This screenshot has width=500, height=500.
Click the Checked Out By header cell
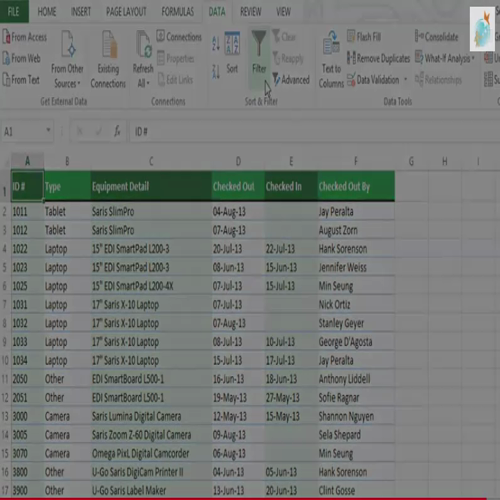(356, 186)
